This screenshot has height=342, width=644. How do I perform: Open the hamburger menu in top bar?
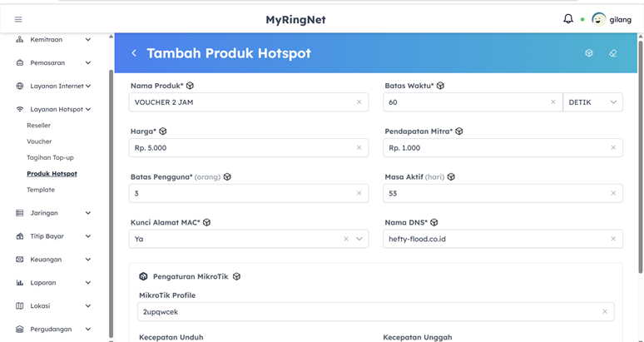(x=18, y=19)
